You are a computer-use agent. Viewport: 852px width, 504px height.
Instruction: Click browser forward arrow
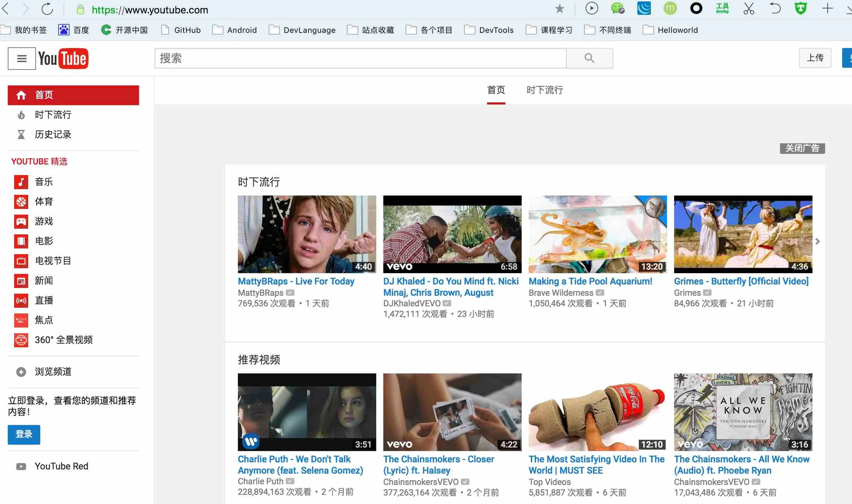tap(26, 9)
